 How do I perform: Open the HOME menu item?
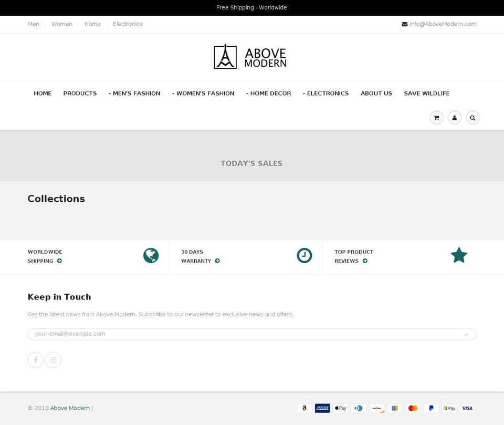[x=43, y=94]
